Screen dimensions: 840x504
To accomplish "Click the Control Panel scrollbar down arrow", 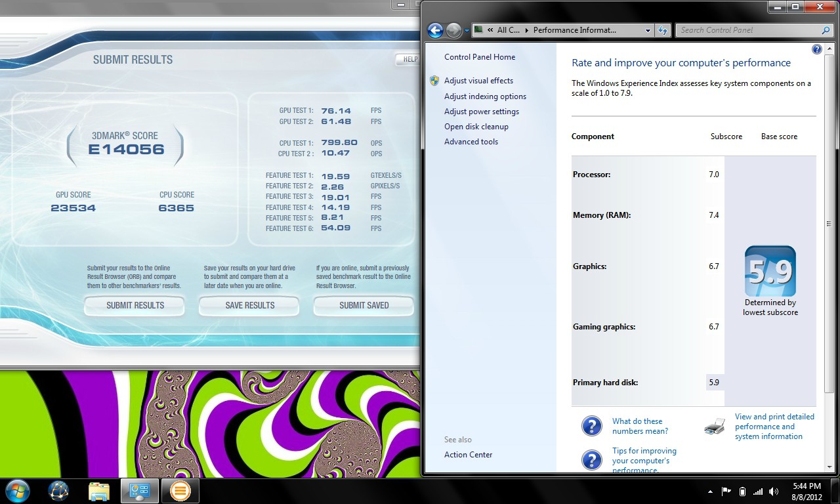I will 829,467.
